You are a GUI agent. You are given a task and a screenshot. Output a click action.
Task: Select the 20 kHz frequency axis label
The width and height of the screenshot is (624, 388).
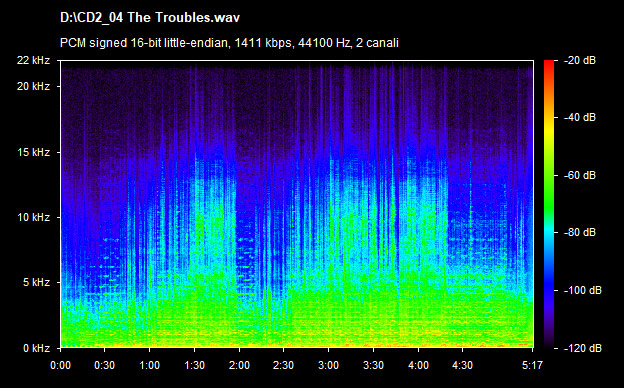point(33,86)
